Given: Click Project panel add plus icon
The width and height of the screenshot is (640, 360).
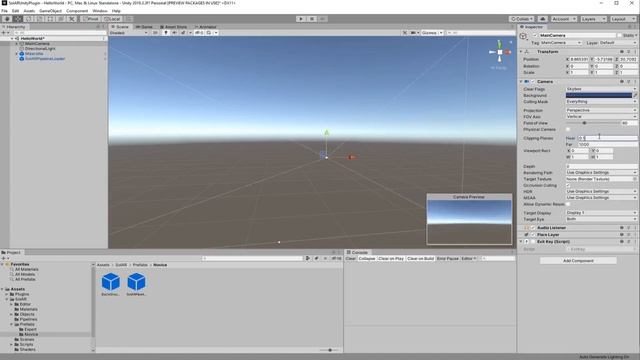Looking at the screenshot, I should pos(3,258).
